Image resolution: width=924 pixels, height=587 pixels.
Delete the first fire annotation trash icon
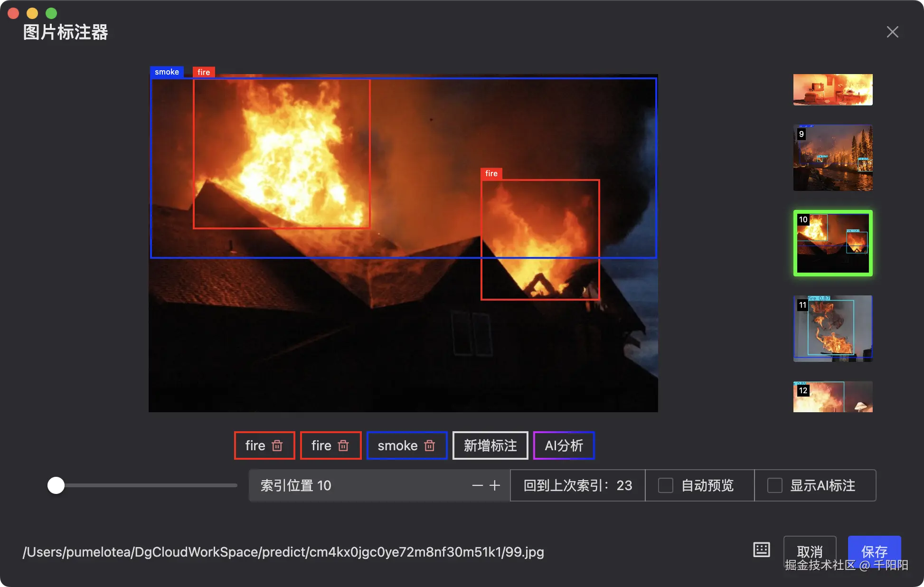click(277, 445)
